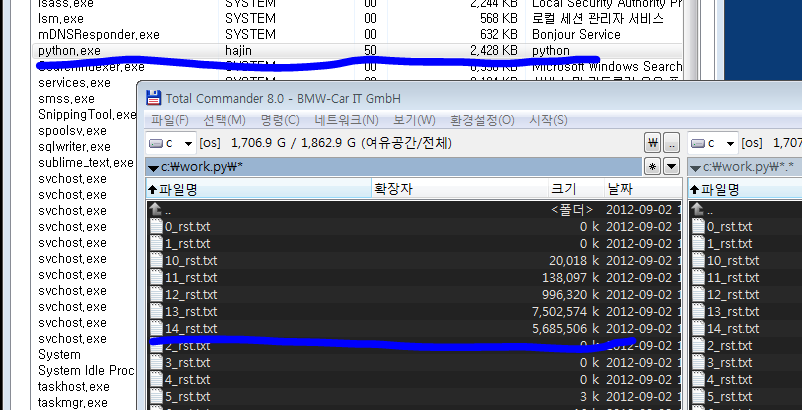Image resolution: width=802 pixels, height=410 pixels.
Task: Sort left panel by 날짜 column header
Action: click(x=643, y=189)
